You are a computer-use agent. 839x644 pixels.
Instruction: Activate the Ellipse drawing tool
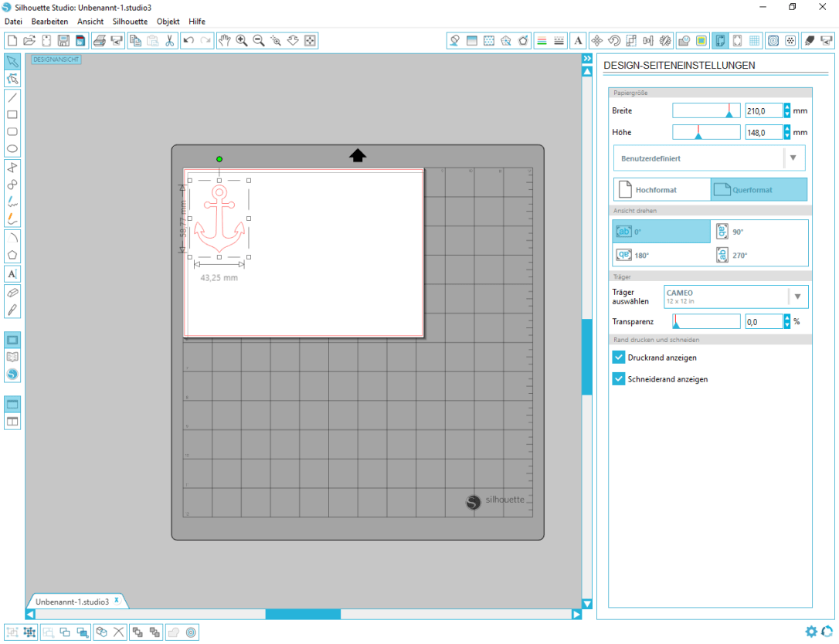tap(12, 148)
